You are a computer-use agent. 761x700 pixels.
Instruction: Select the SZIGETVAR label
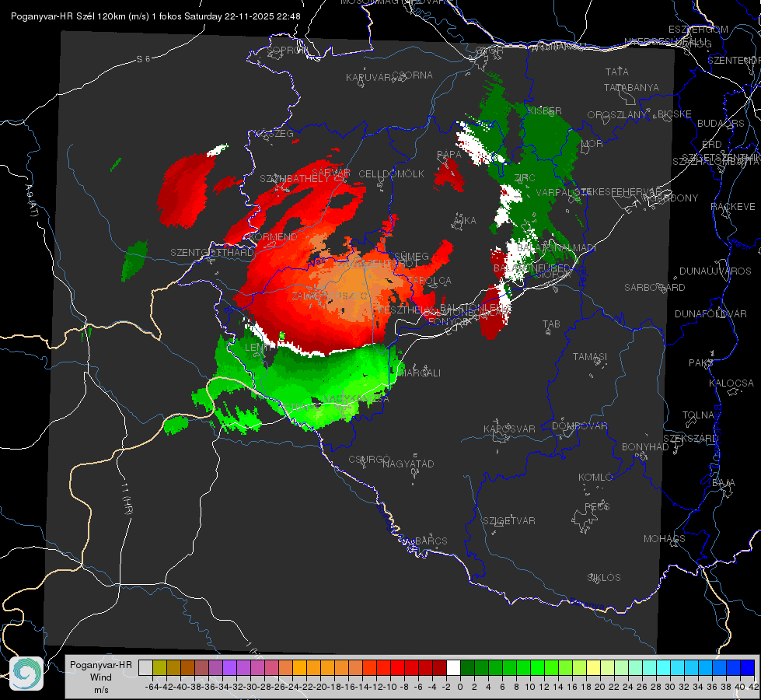pyautogui.click(x=509, y=521)
